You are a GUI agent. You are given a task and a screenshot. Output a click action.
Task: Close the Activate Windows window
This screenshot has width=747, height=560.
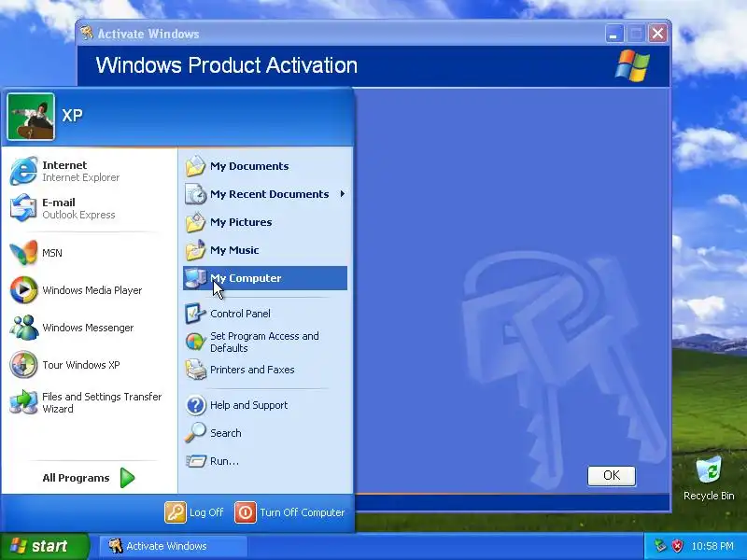[657, 34]
